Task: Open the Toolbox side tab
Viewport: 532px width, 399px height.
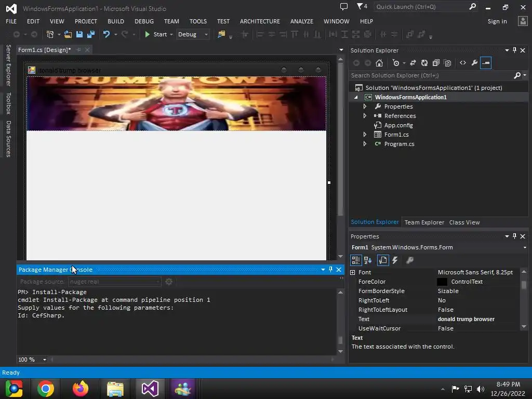Action: 8,103
